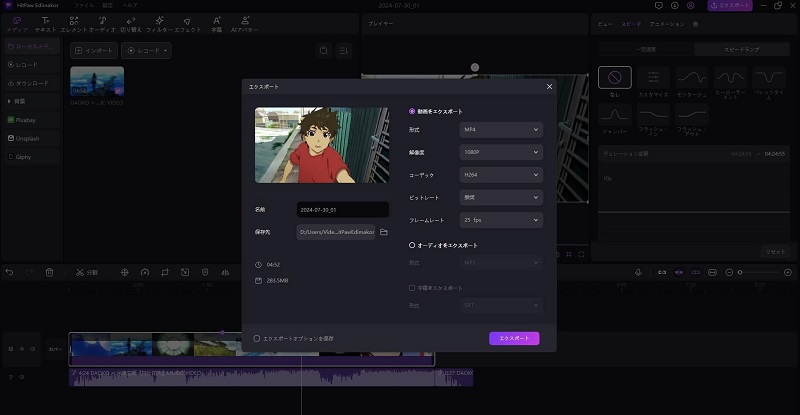Open the フレームレート 25 fps dropdown
The width and height of the screenshot is (800, 415).
(x=501, y=220)
